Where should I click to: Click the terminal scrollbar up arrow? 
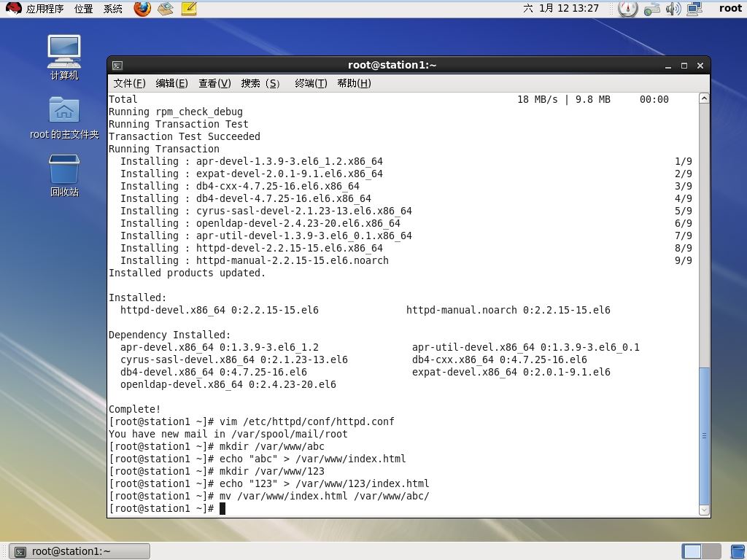(x=704, y=98)
